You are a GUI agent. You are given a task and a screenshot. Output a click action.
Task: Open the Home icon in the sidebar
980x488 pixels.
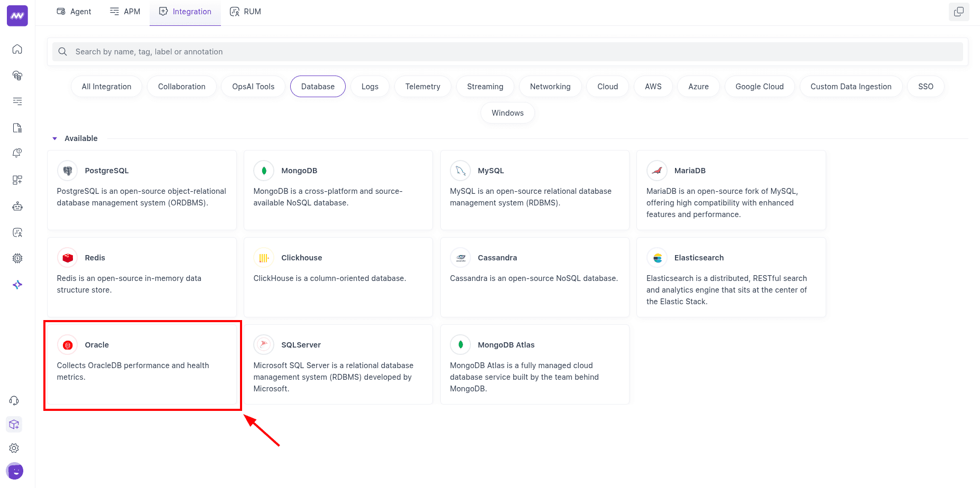point(17,49)
